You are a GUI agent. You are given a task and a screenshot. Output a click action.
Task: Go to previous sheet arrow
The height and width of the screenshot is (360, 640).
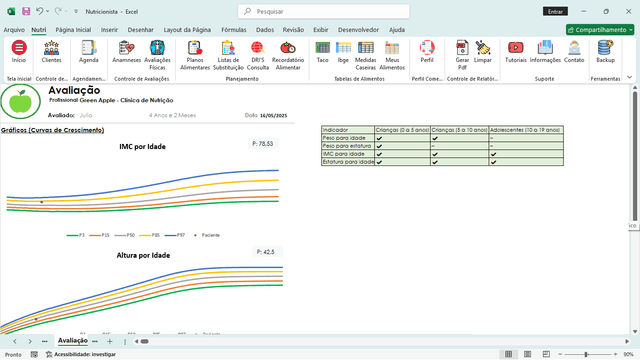(x=15, y=341)
